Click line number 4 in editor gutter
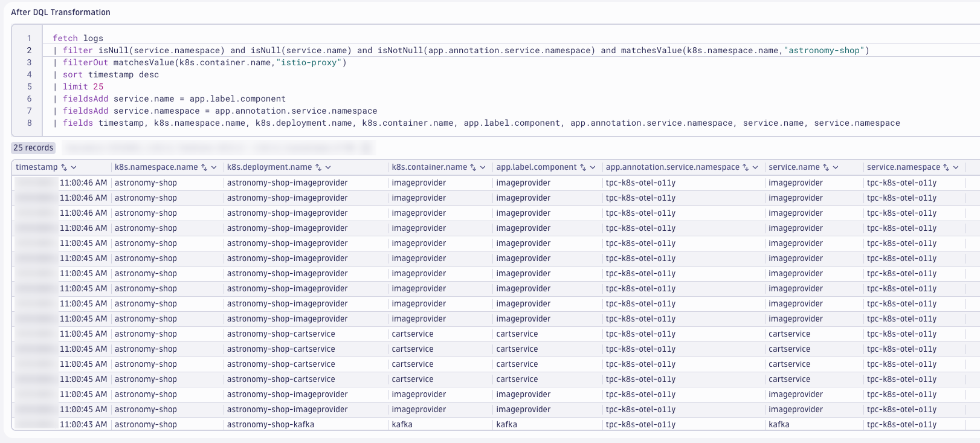The image size is (980, 443). pos(29,74)
